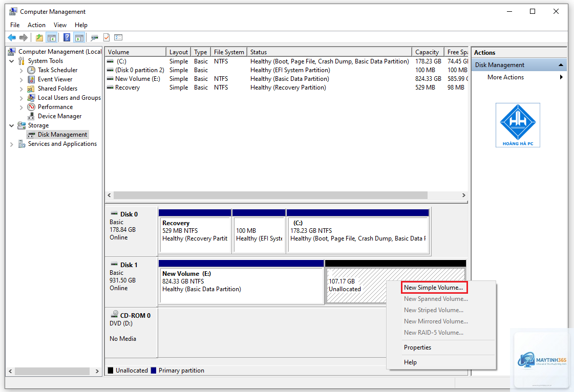Select the New Volume (E:) list row
This screenshot has height=392, width=574.
point(287,79)
